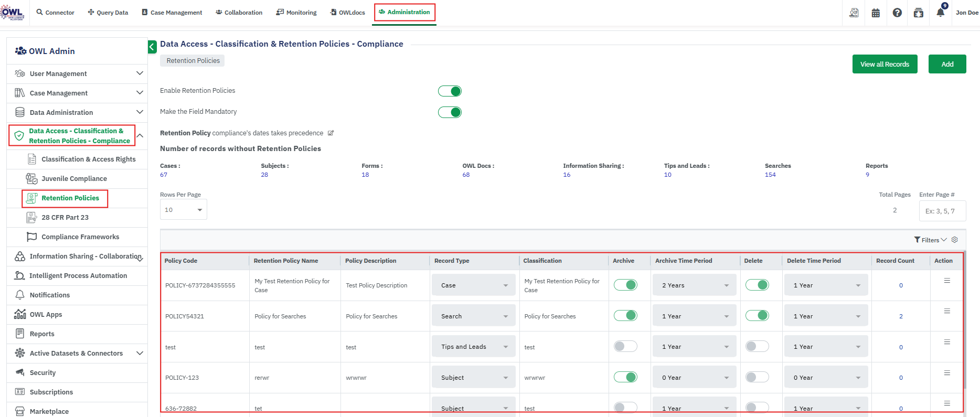Collapse sidebar with green arrow icon
The image size is (980, 417).
click(152, 47)
